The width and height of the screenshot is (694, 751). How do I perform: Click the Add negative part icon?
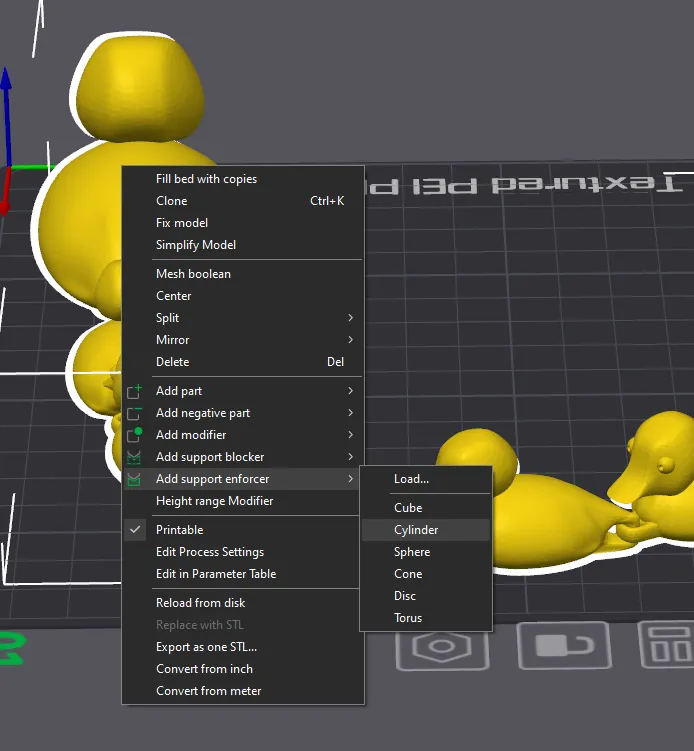(134, 413)
